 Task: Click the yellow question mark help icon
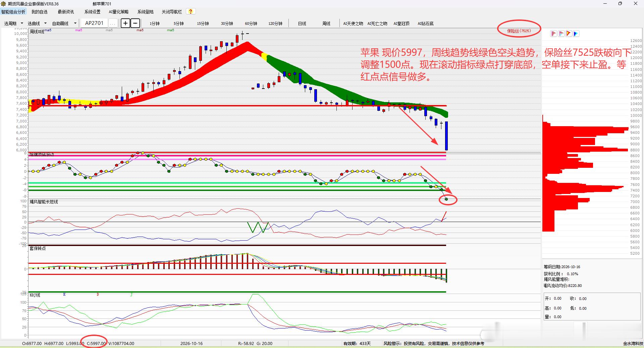pos(191,12)
